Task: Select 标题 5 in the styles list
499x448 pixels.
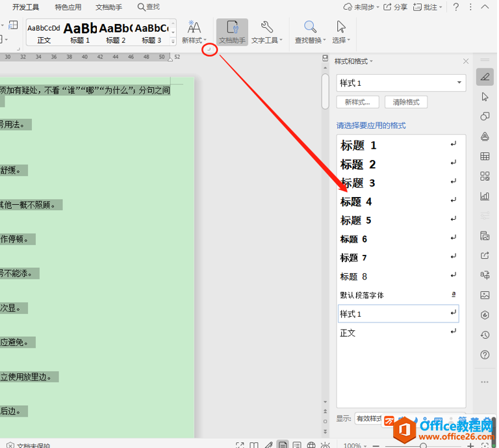Action: [x=398, y=220]
